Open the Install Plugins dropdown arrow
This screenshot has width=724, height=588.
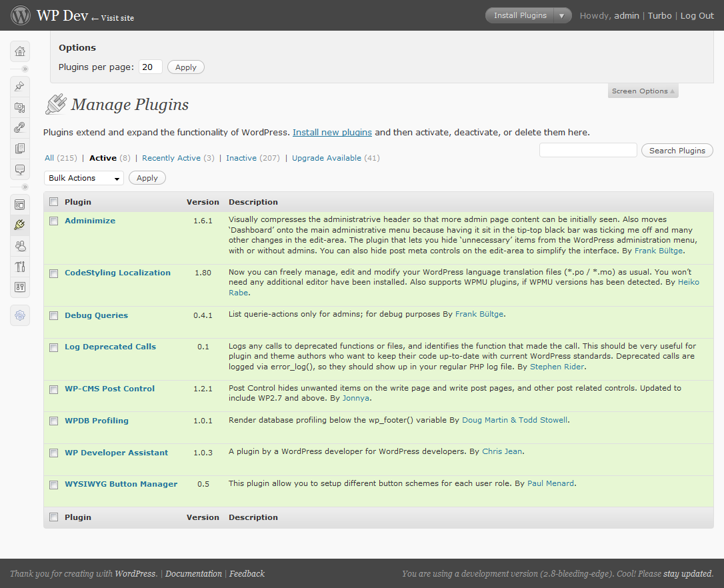(562, 15)
